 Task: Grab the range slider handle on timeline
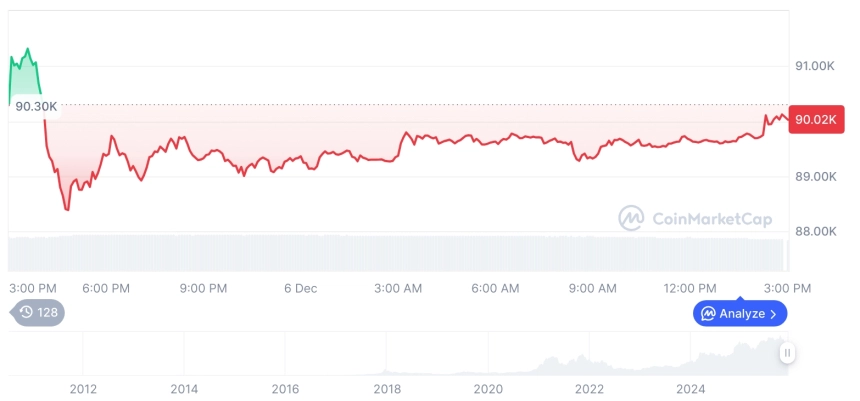pos(788,353)
